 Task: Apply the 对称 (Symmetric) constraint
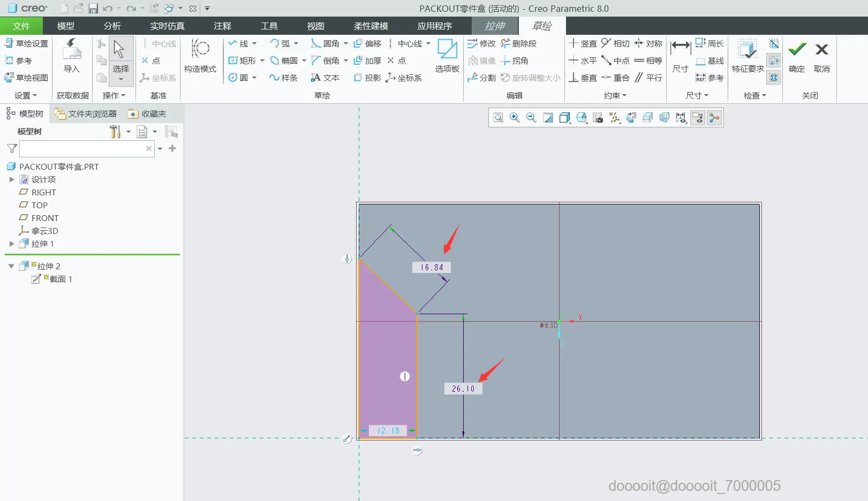(648, 43)
